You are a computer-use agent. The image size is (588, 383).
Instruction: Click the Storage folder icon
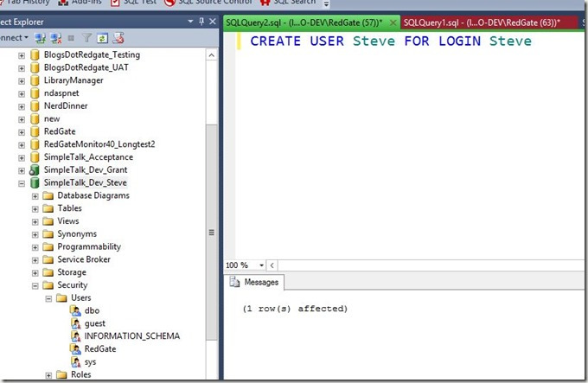[x=48, y=272]
